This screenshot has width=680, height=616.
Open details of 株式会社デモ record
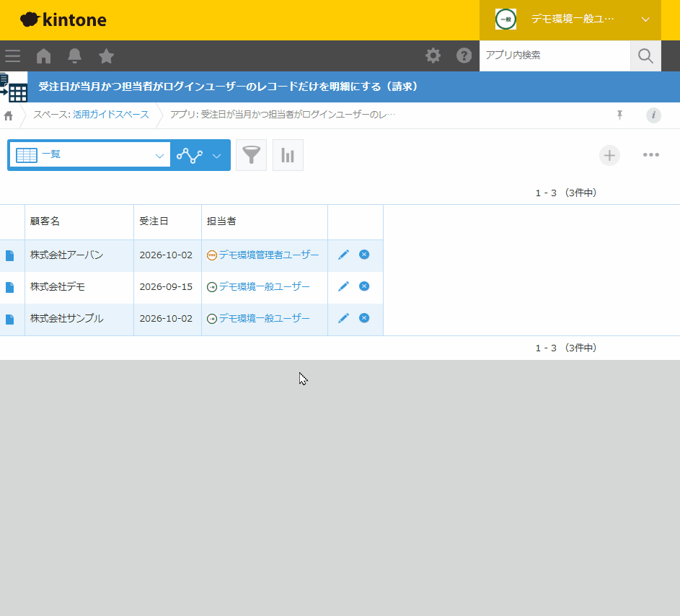coord(9,287)
